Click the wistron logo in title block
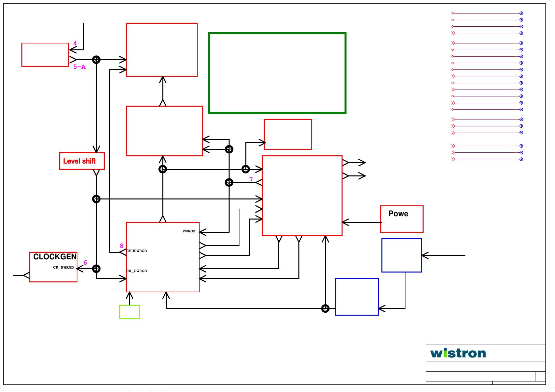Viewport: 555px width, 392px height. (x=458, y=353)
